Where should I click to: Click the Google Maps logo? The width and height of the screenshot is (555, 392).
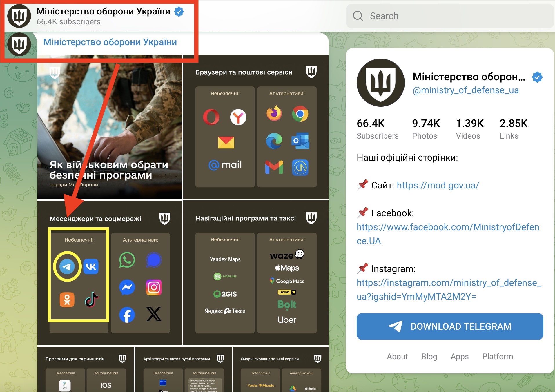pos(287,281)
